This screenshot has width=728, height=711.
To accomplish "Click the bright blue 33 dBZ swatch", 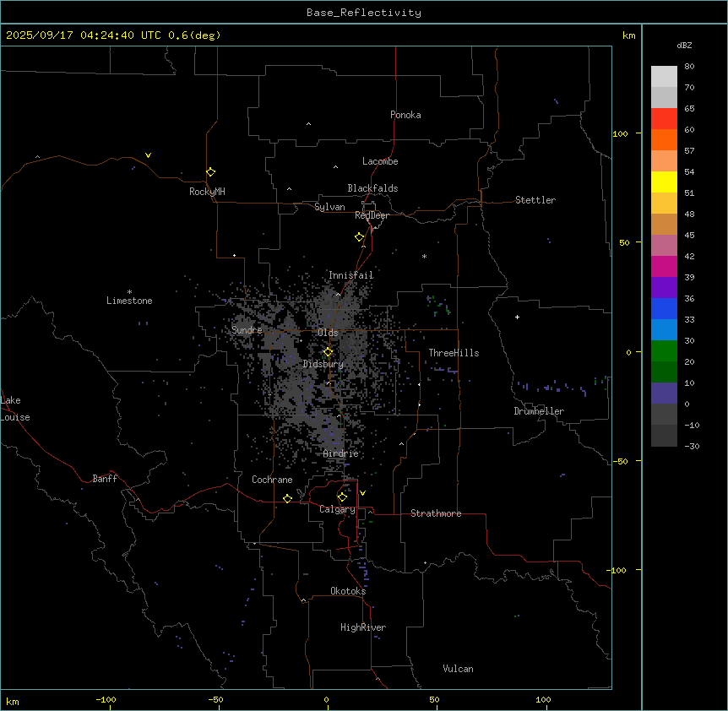I will 664,329.
